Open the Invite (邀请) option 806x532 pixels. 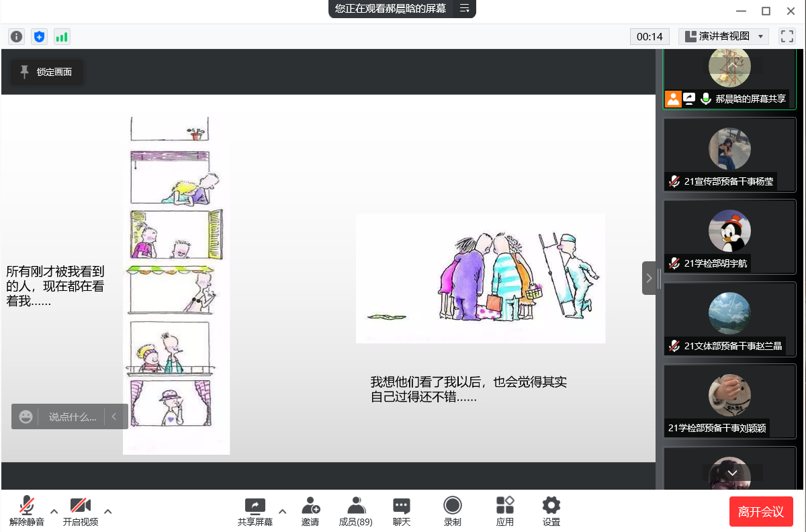(x=310, y=511)
